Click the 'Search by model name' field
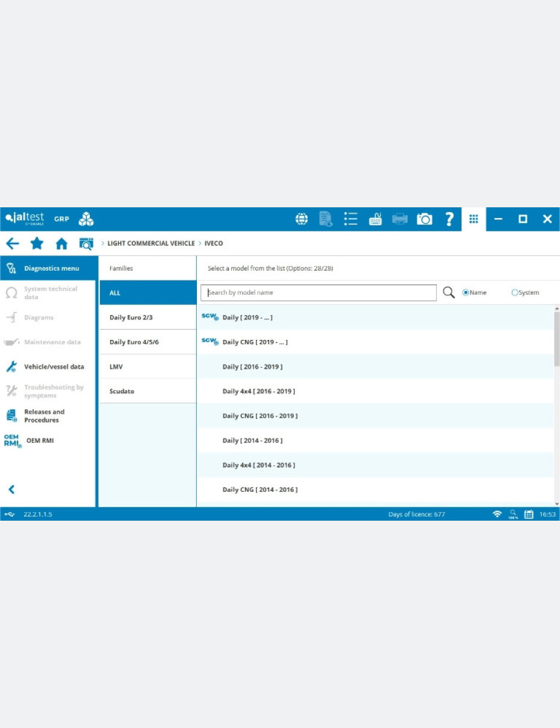The width and height of the screenshot is (560, 728). 319,293
